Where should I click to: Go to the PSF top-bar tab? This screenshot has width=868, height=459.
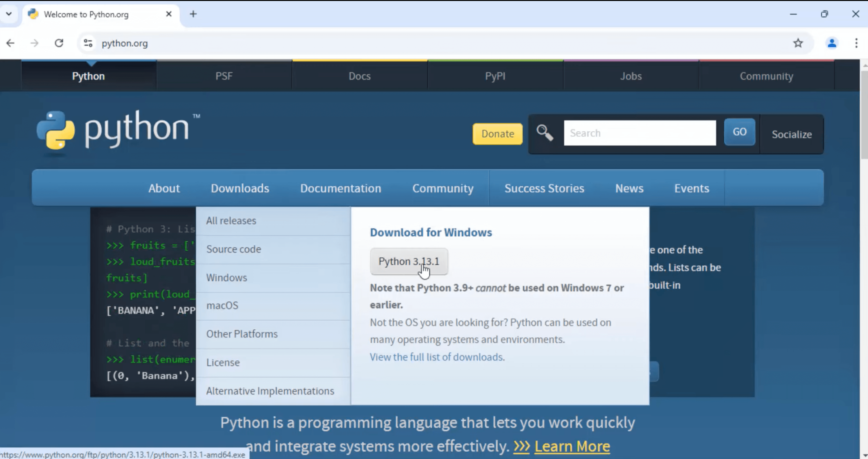pyautogui.click(x=224, y=76)
